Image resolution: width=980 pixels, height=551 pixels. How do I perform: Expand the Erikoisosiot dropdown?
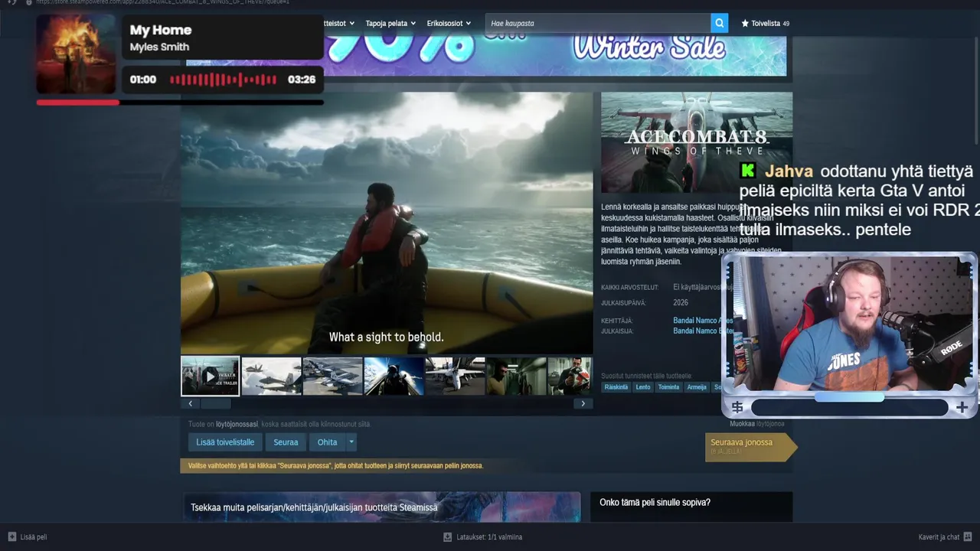(449, 24)
